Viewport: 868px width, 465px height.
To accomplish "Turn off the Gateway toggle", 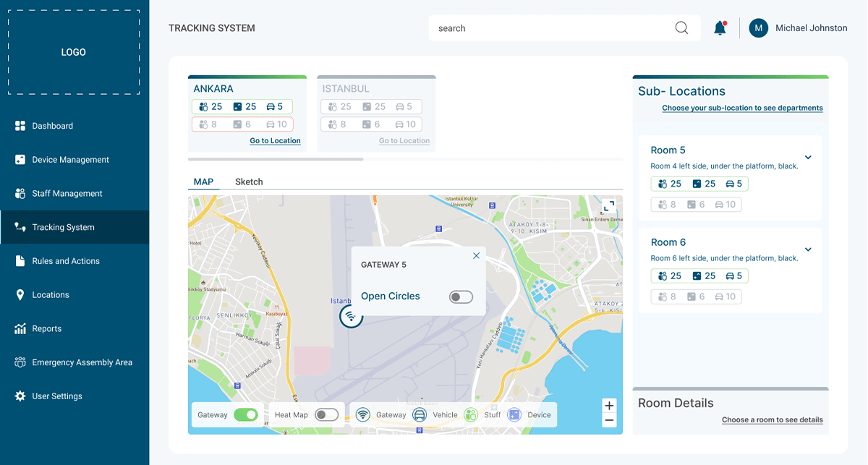I will [246, 415].
